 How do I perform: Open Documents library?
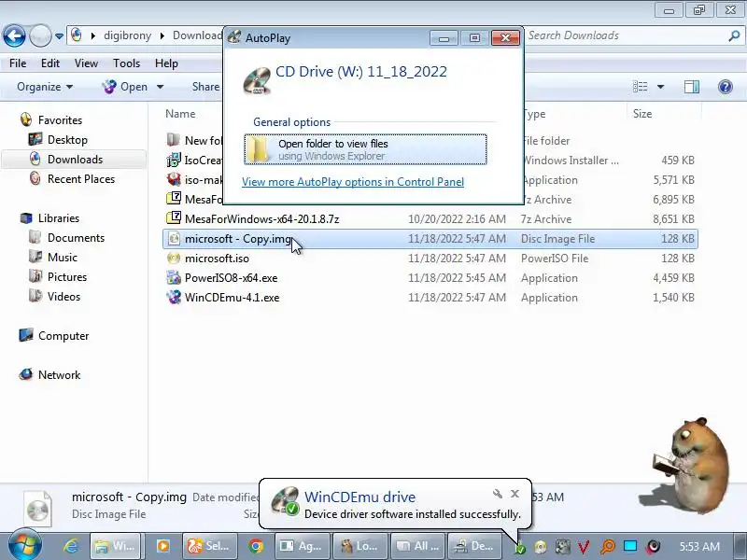click(76, 238)
